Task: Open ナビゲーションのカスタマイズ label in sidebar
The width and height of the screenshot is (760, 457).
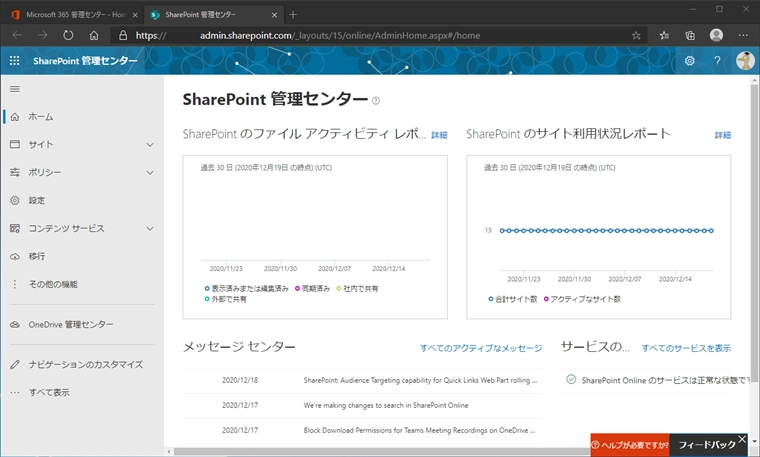Action: click(86, 364)
